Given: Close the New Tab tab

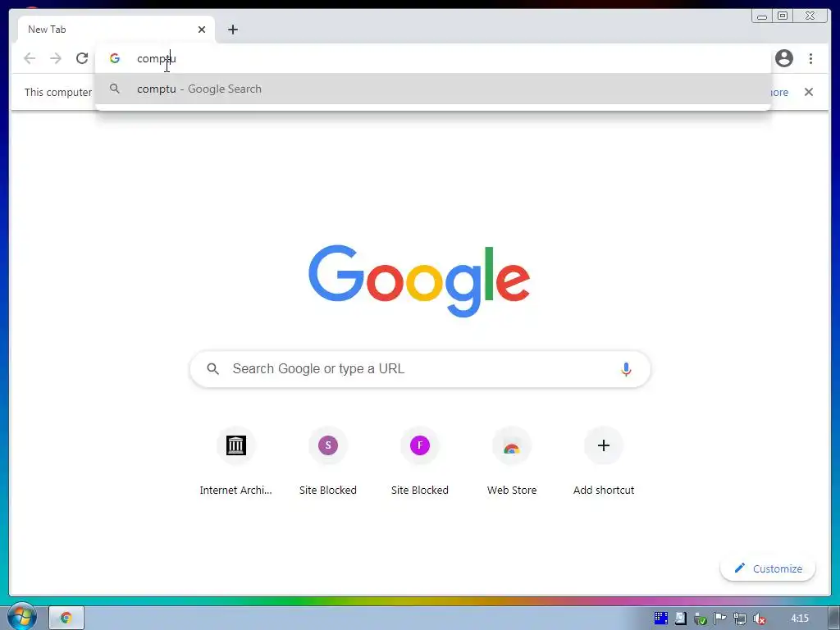Looking at the screenshot, I should click(202, 30).
